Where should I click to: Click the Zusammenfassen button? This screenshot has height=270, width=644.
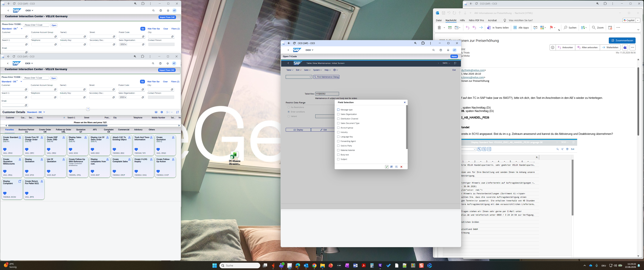point(622,40)
